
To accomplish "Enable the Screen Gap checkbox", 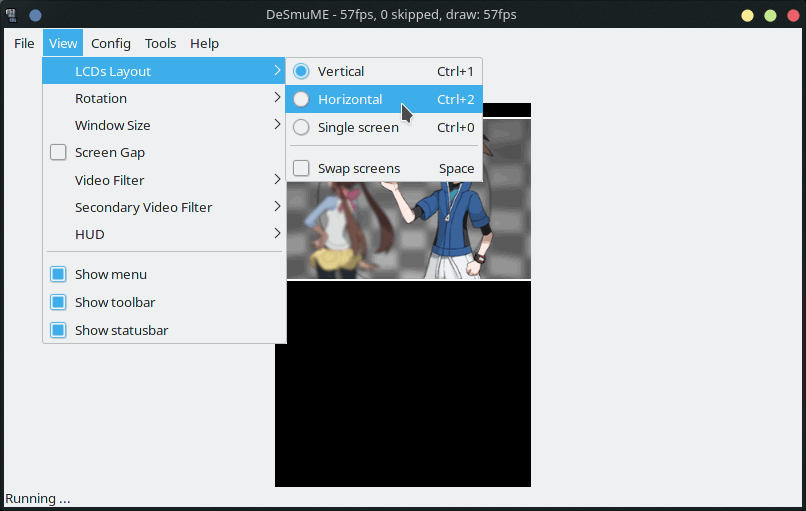I will (58, 152).
